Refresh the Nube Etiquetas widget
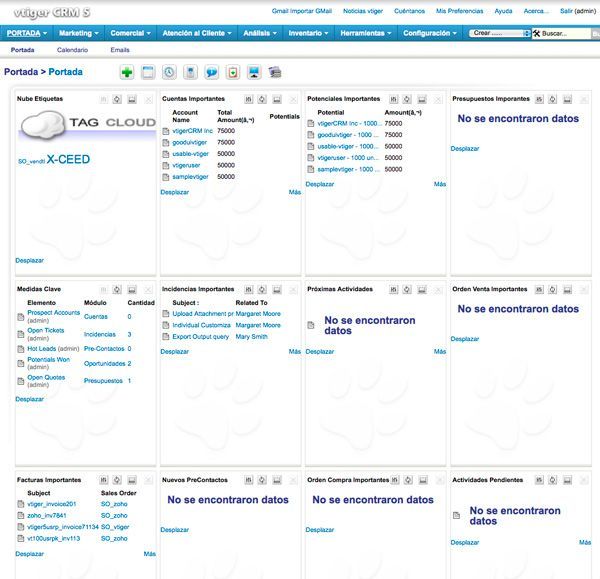Image resolution: width=600 pixels, height=579 pixels. [x=117, y=99]
